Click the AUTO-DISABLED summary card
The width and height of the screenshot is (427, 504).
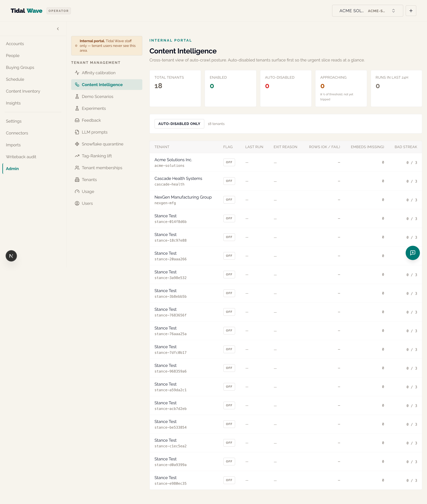[x=286, y=88]
